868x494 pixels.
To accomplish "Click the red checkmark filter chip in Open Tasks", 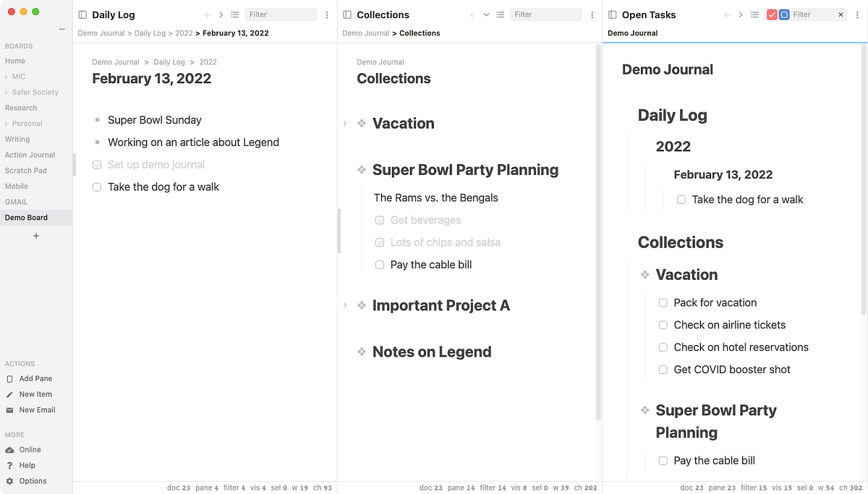I will pos(772,14).
